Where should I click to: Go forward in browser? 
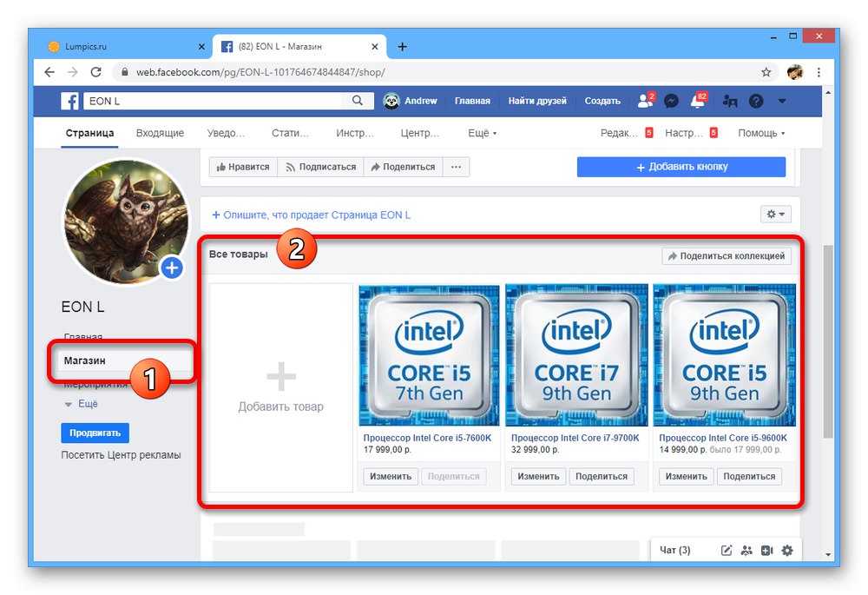coord(73,72)
